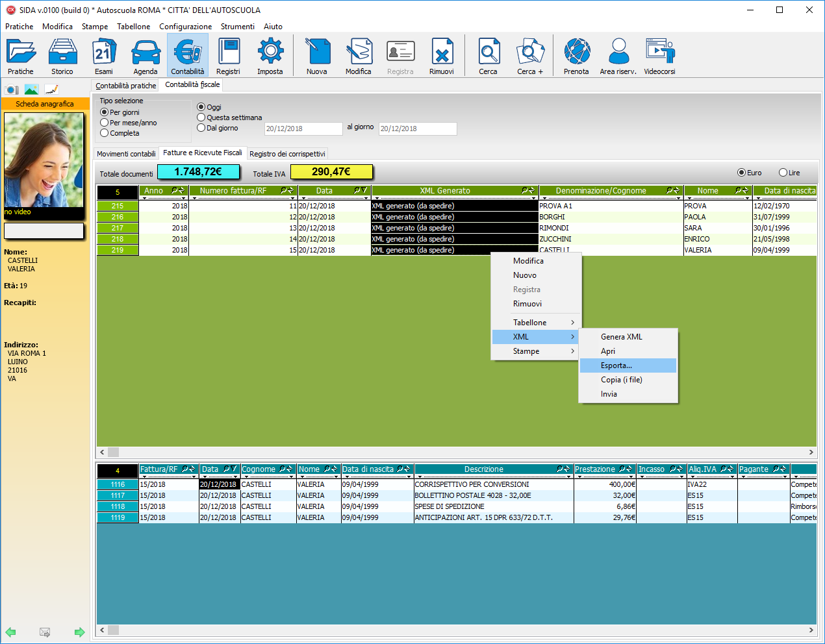Select the Questa settimana option
Image resolution: width=825 pixels, height=644 pixels.
click(201, 118)
